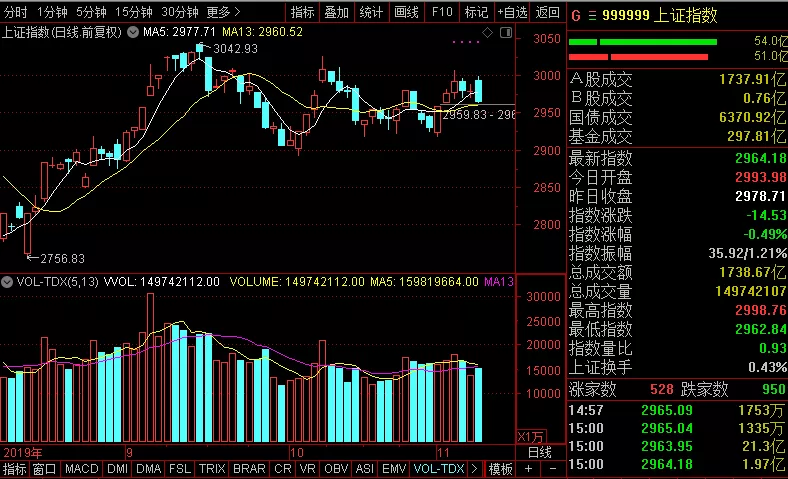
Task: Switch indicator to OBV
Action: tap(336, 469)
